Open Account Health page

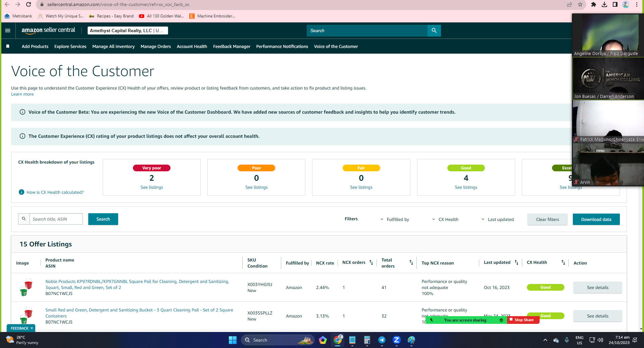click(192, 46)
